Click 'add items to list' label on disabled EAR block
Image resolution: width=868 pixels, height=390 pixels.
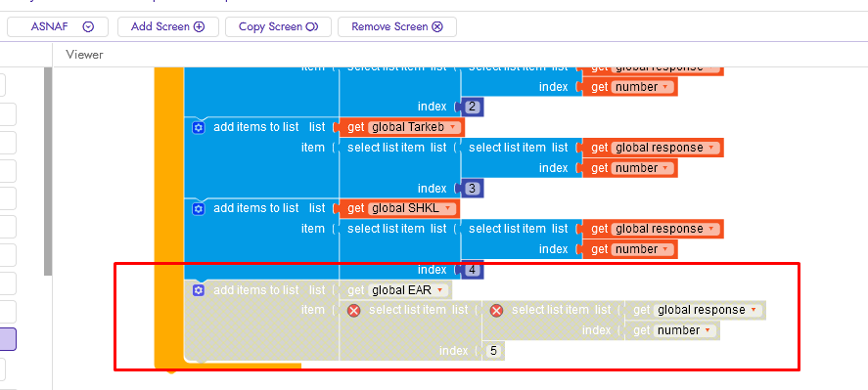[x=255, y=290]
